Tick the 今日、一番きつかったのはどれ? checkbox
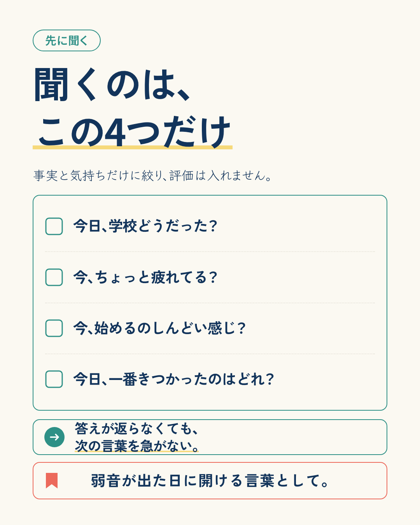This screenshot has width=420, height=525. click(x=54, y=379)
